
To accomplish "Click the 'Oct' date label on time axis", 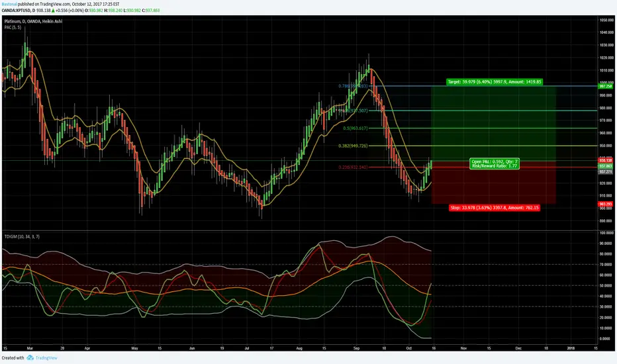I will 409,348.
